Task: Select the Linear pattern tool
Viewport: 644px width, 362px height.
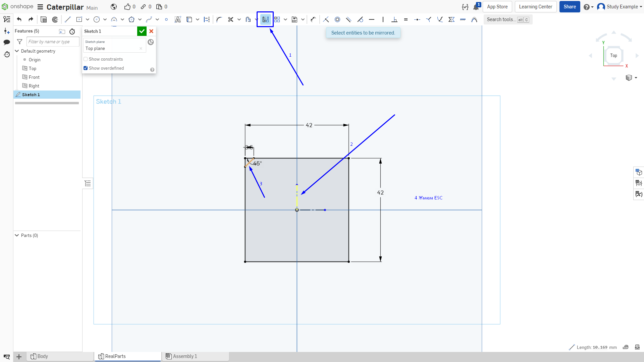Action: (x=277, y=19)
